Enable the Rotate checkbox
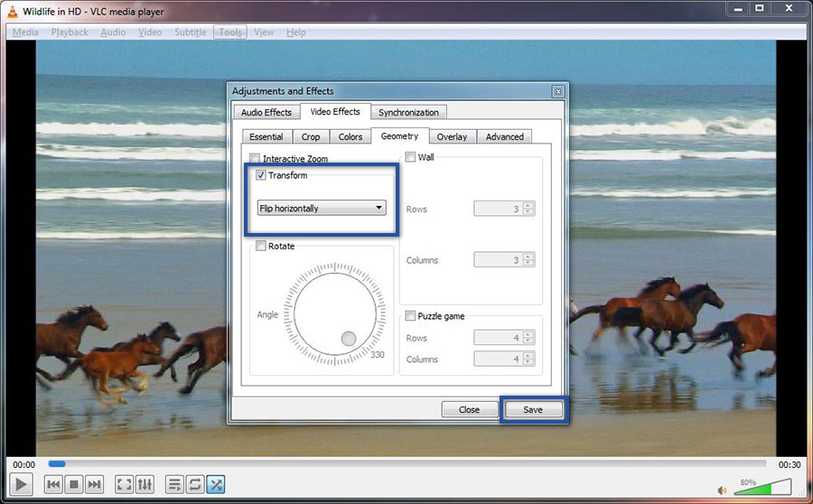The height and width of the screenshot is (504, 813). tap(261, 246)
